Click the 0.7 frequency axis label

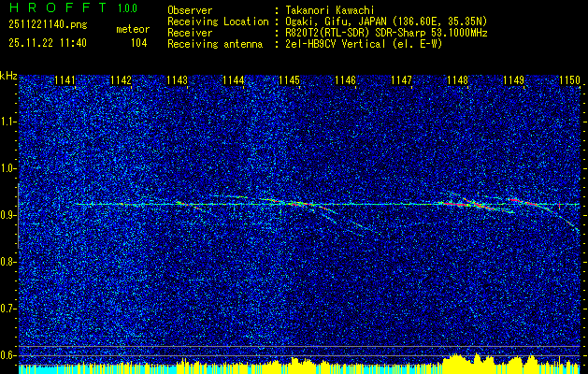[x=7, y=309]
